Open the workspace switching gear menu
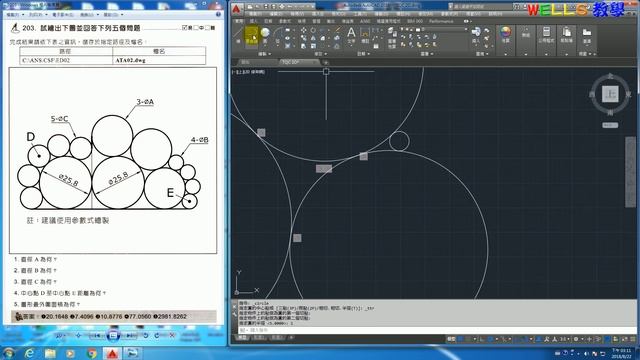Viewport: 640px width, 360px height. pos(577,339)
